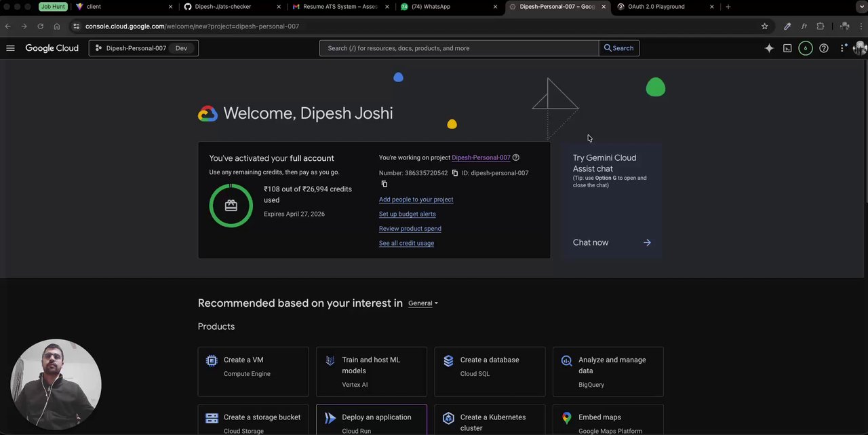This screenshot has width=868, height=435.
Task: Show project info help icon
Action: coord(516,157)
